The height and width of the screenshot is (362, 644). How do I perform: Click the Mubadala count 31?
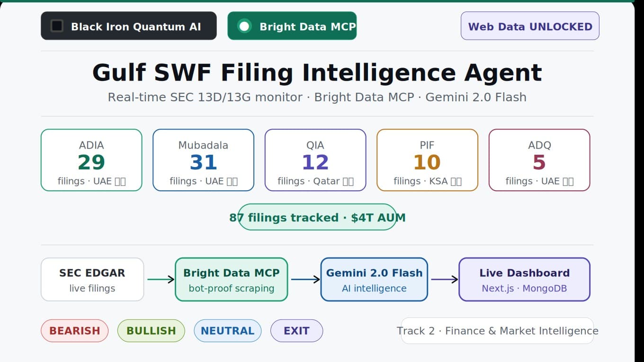(203, 163)
